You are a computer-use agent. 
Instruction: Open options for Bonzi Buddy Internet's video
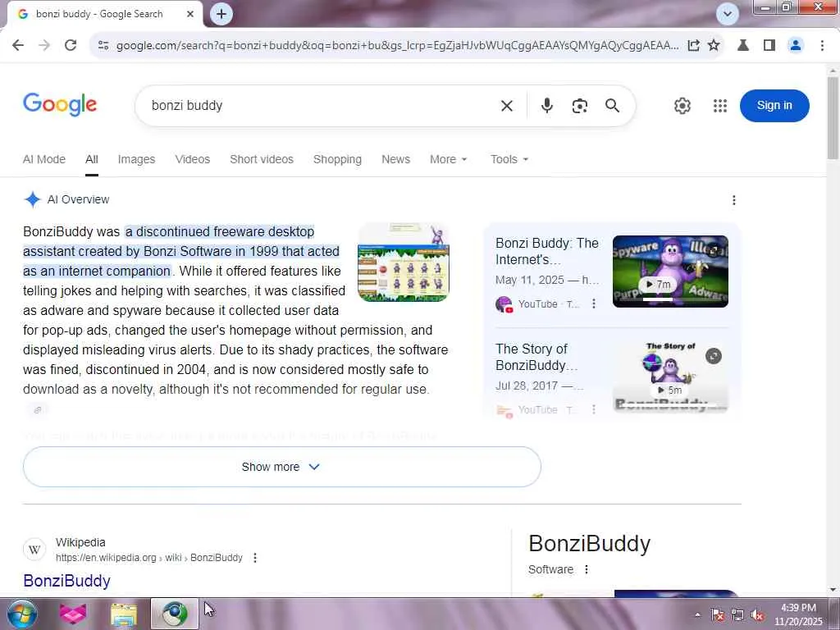click(x=594, y=304)
